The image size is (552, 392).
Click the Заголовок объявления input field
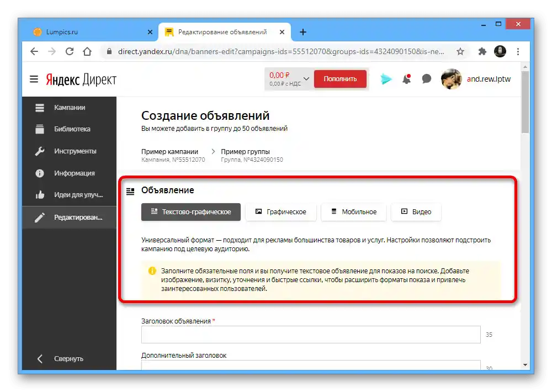click(311, 335)
